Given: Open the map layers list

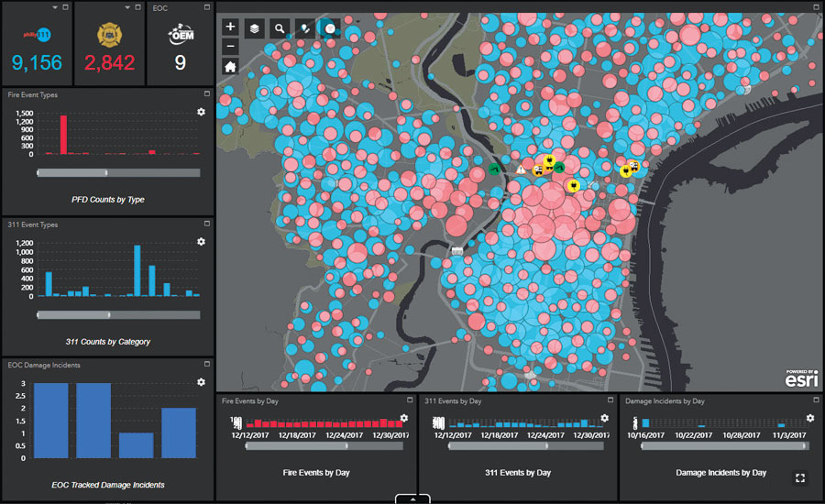Looking at the screenshot, I should pyautogui.click(x=254, y=28).
